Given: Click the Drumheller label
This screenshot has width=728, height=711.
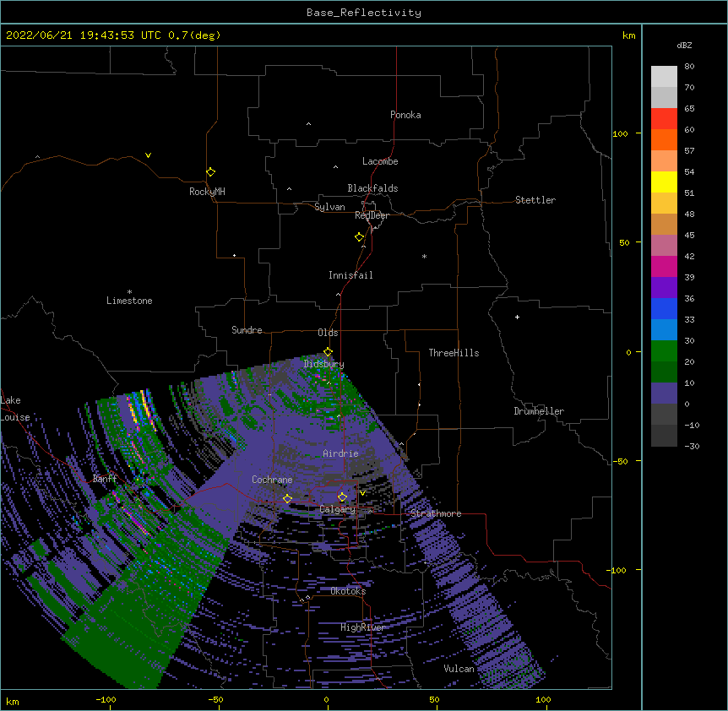Looking at the screenshot, I should click(x=539, y=411).
